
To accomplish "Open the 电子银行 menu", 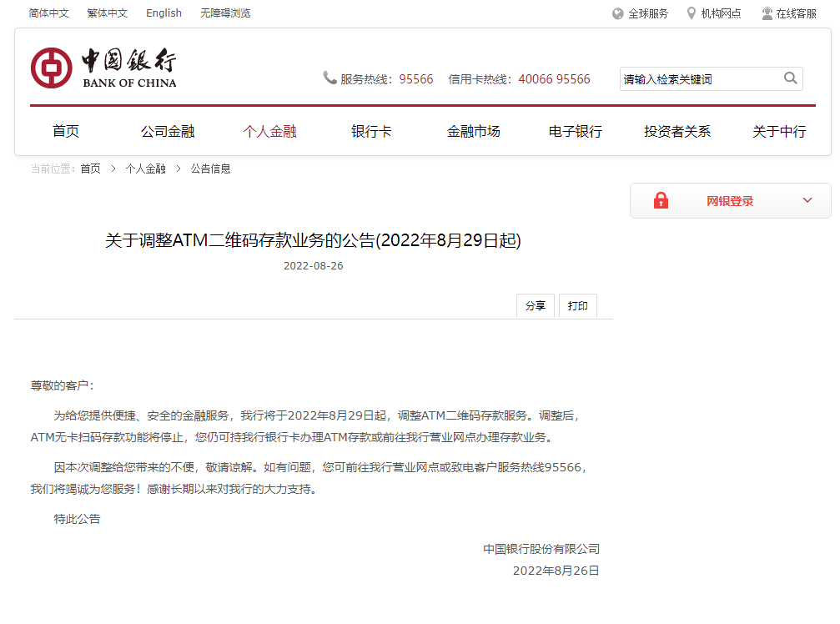I will tap(576, 131).
